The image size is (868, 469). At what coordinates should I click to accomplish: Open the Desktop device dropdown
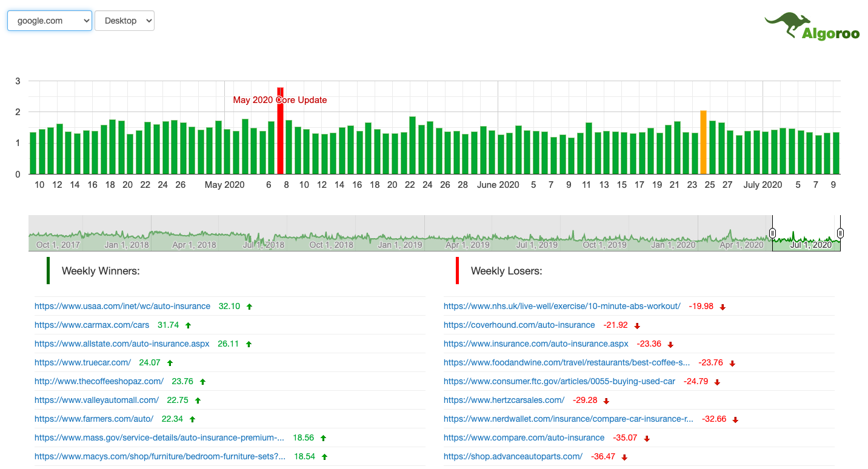coord(124,21)
